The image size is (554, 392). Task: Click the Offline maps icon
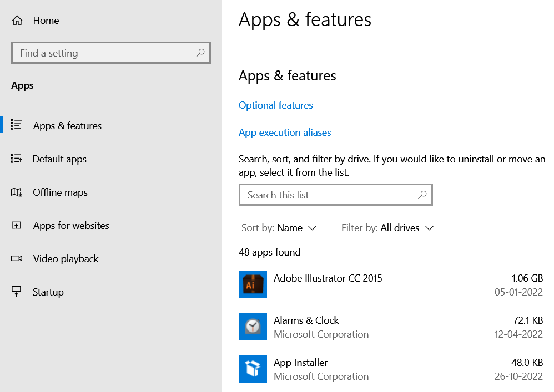[17, 192]
